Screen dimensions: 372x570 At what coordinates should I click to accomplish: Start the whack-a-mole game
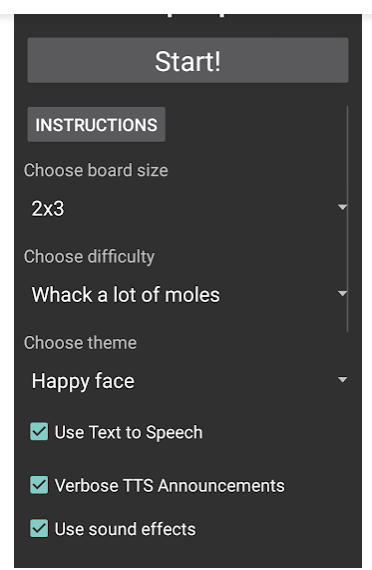(188, 60)
